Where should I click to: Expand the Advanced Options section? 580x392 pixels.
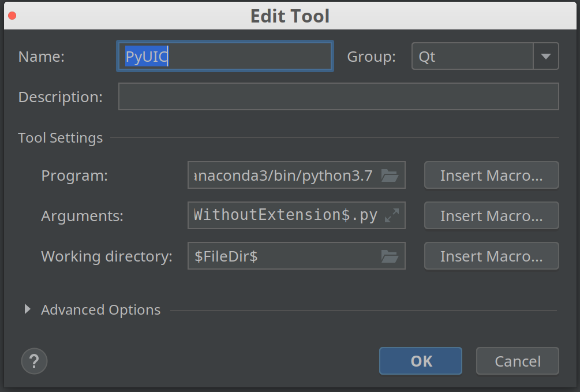100,309
